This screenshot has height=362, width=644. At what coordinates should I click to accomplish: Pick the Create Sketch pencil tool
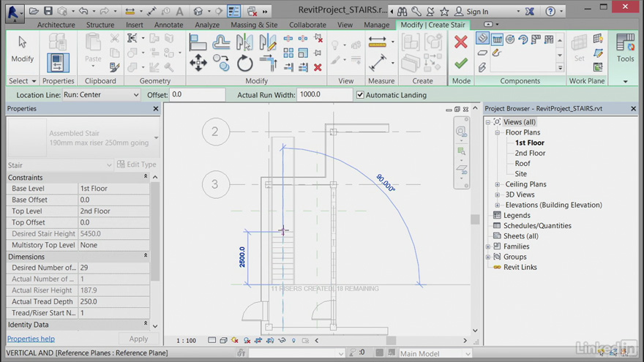pos(497,53)
